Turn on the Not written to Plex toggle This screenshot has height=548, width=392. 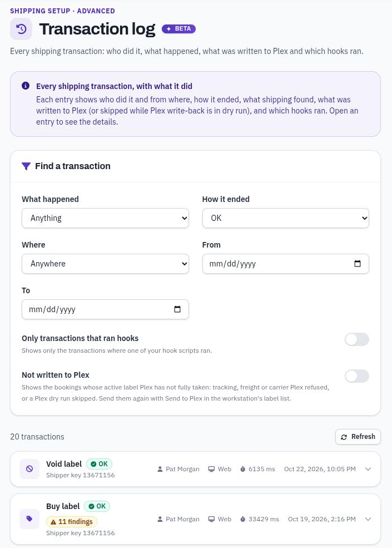[357, 376]
